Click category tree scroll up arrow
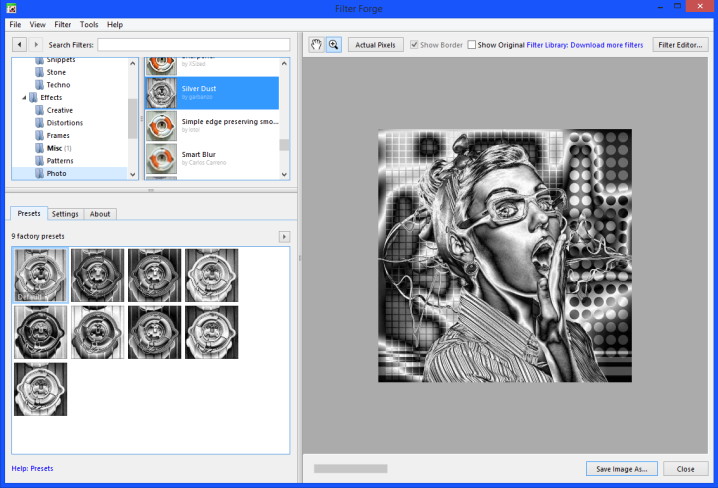 pos(133,63)
